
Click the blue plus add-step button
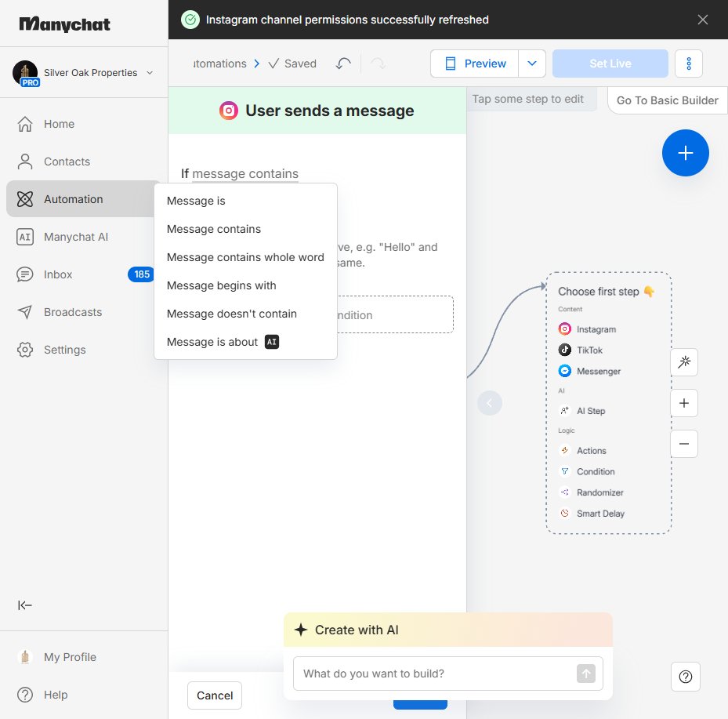point(685,153)
